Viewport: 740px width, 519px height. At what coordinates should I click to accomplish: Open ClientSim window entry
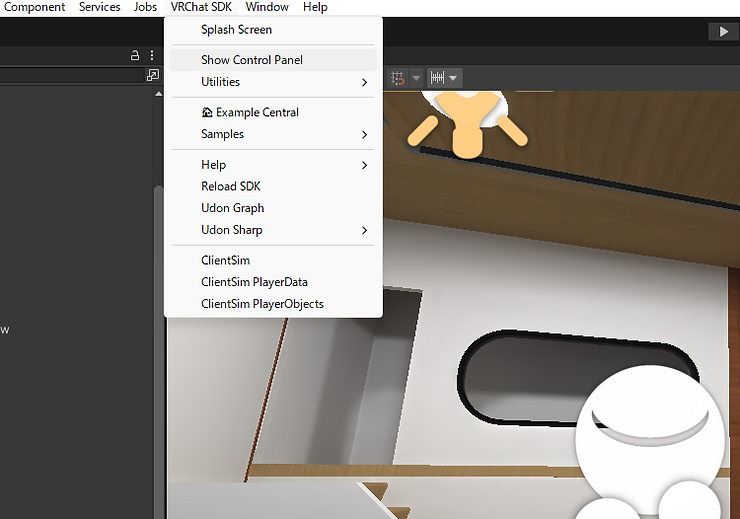pyautogui.click(x=273, y=260)
